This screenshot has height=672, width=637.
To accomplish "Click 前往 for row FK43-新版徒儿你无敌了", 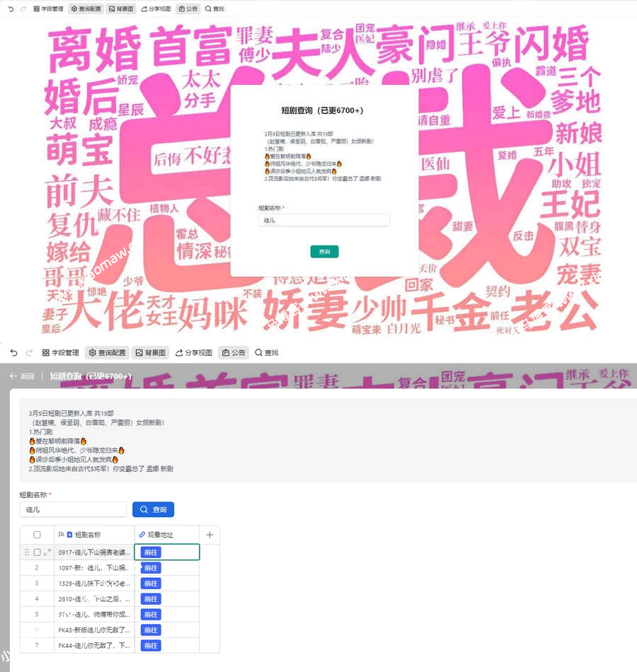I will (151, 630).
